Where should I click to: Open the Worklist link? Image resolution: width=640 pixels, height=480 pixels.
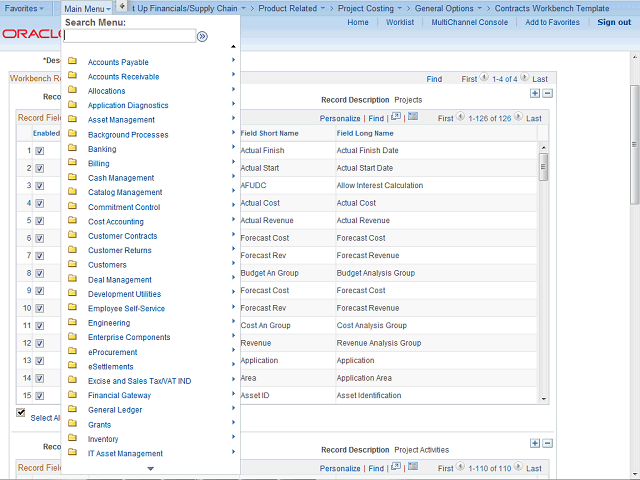pos(400,22)
